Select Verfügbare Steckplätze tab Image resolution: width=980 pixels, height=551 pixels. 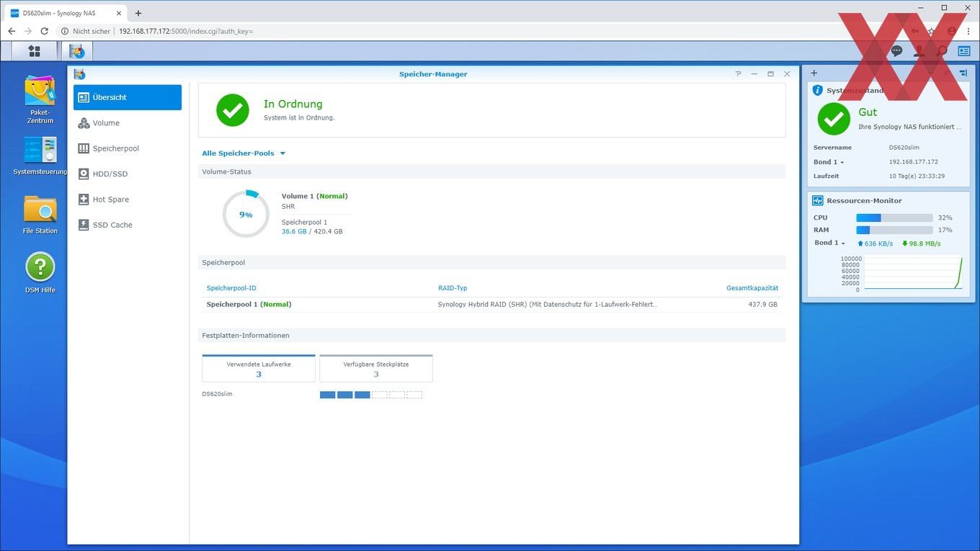click(x=376, y=369)
